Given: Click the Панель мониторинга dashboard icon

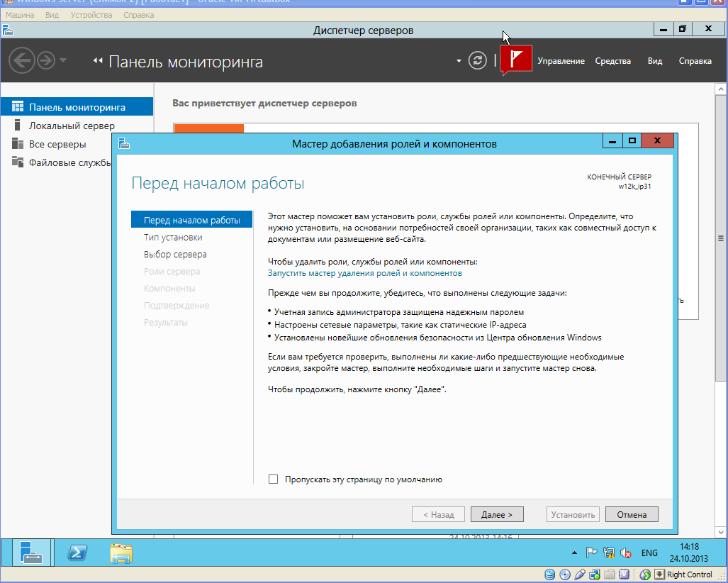Looking at the screenshot, I should point(18,106).
